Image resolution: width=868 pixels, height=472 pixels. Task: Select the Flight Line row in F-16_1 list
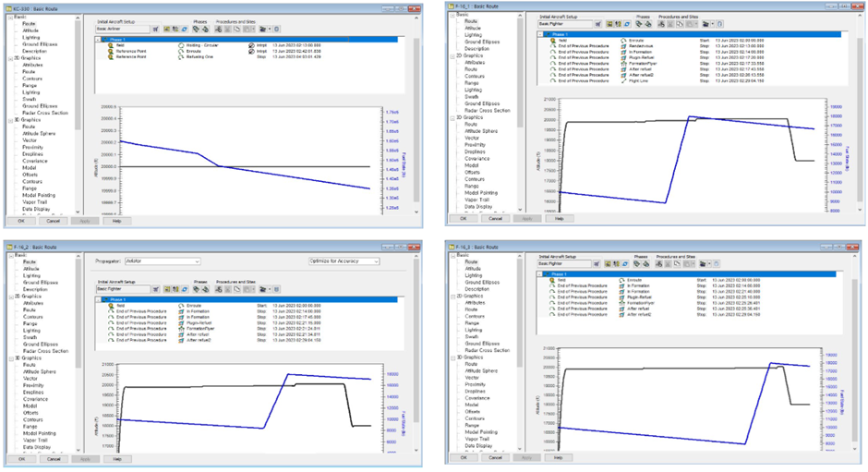point(692,81)
